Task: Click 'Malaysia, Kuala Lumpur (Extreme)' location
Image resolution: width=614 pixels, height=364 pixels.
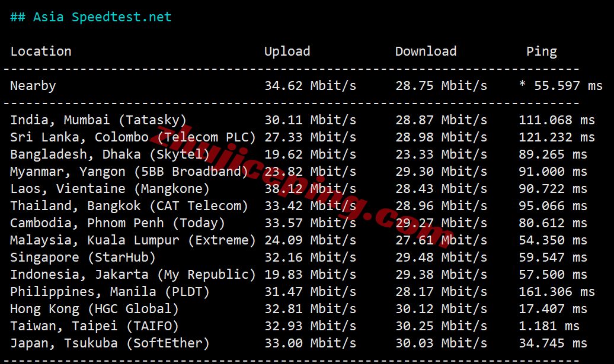Action: coord(133,240)
